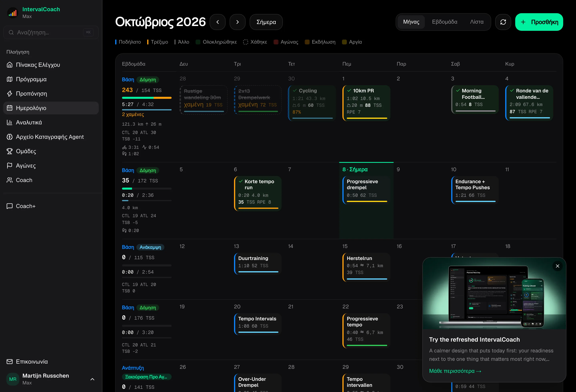
Task: Close the refreshed IntervalCoach popup
Action: tap(557, 266)
